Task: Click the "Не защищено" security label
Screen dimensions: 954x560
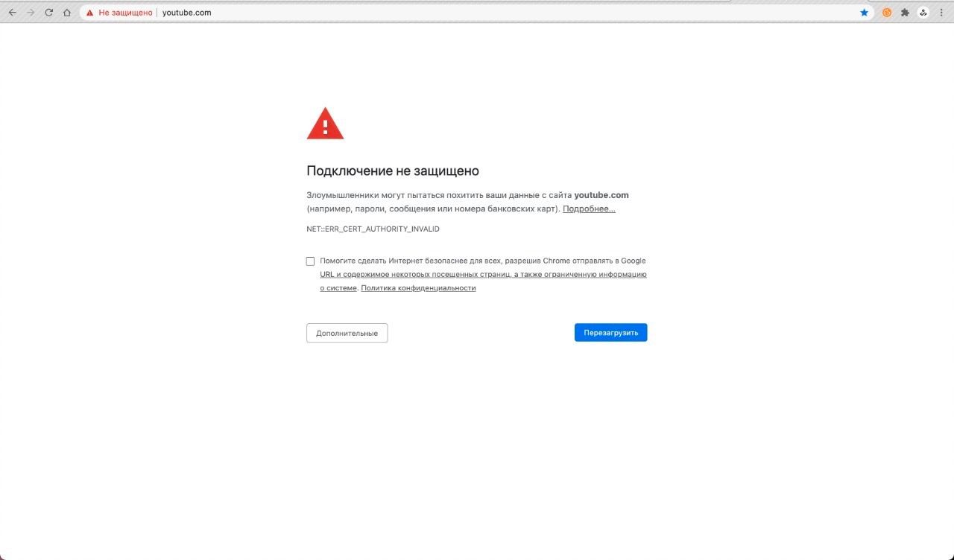Action: coord(125,13)
